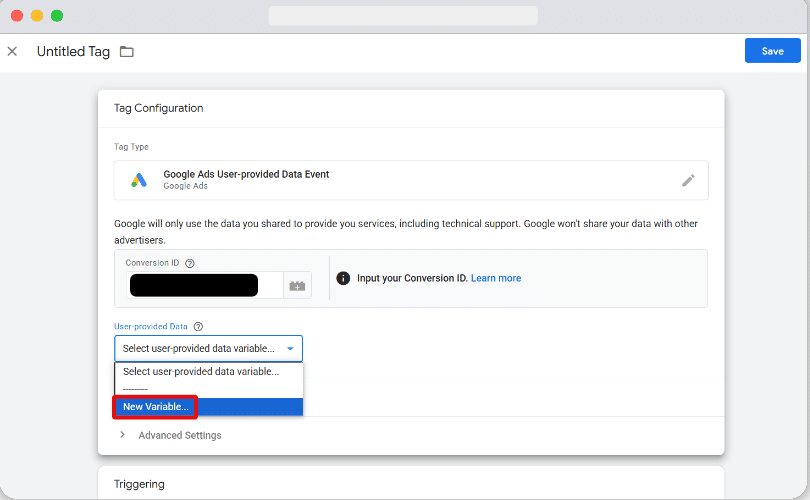
Task: Open User-provided Data help icon
Action: (198, 326)
